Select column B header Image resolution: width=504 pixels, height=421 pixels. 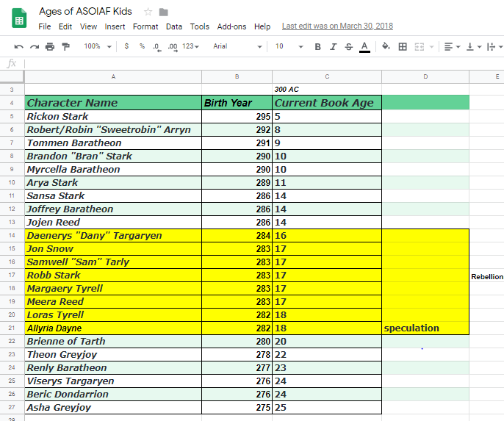pyautogui.click(x=237, y=77)
